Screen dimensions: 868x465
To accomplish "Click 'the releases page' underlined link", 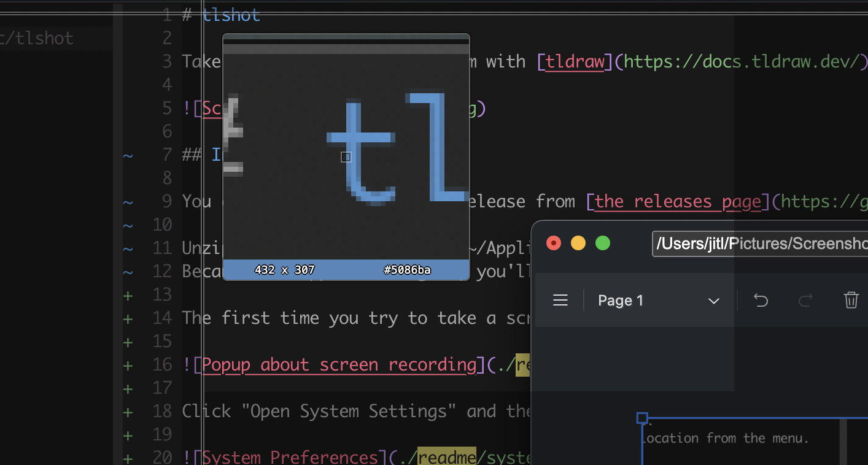I will click(x=675, y=201).
